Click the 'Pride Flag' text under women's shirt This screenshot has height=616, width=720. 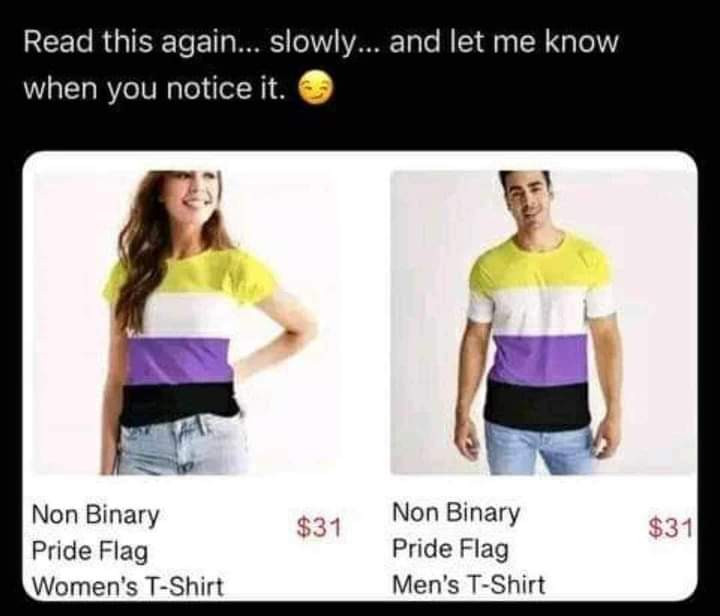coord(90,551)
